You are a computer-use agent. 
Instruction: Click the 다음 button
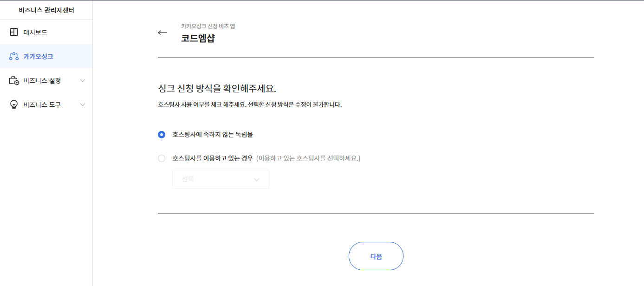click(x=376, y=256)
